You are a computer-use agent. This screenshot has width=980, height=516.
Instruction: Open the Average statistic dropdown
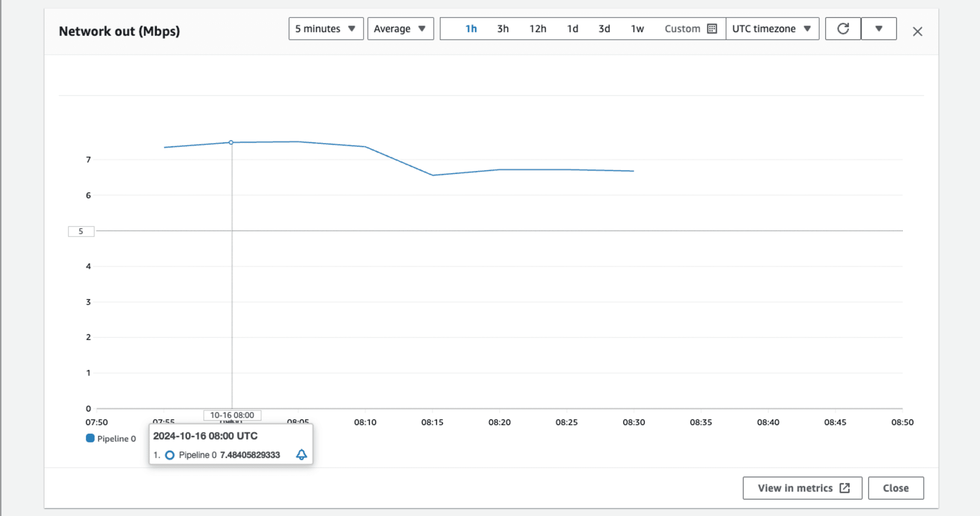tap(400, 29)
